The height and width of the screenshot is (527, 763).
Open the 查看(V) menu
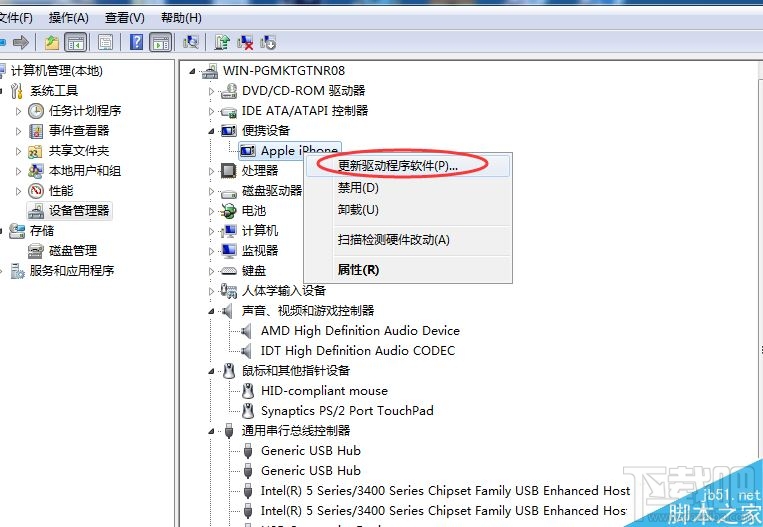click(x=125, y=18)
